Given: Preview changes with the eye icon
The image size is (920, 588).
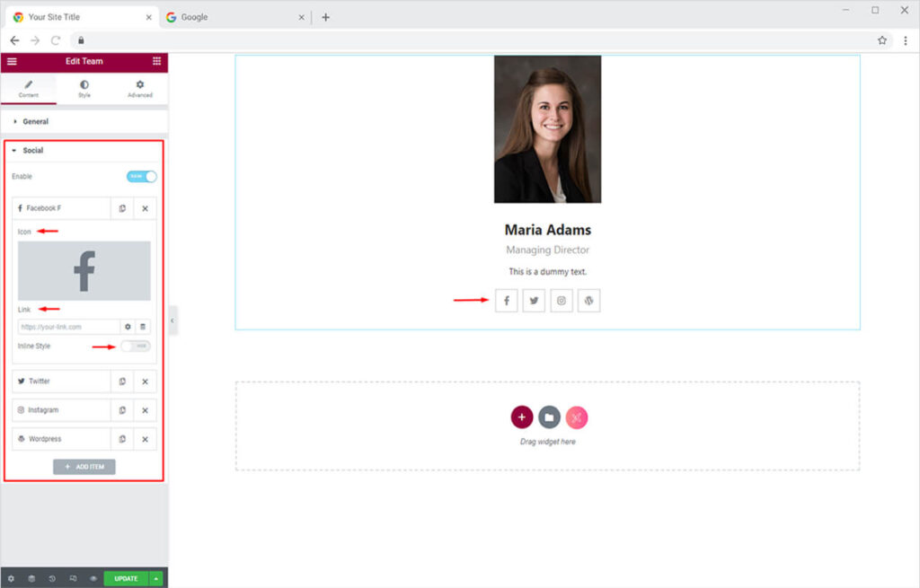Looking at the screenshot, I should point(93,579).
